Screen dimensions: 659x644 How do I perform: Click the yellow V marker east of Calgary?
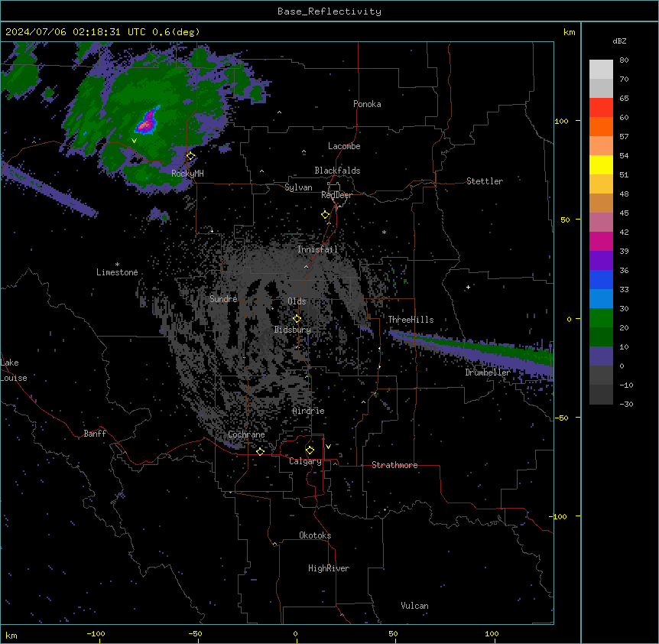328,447
